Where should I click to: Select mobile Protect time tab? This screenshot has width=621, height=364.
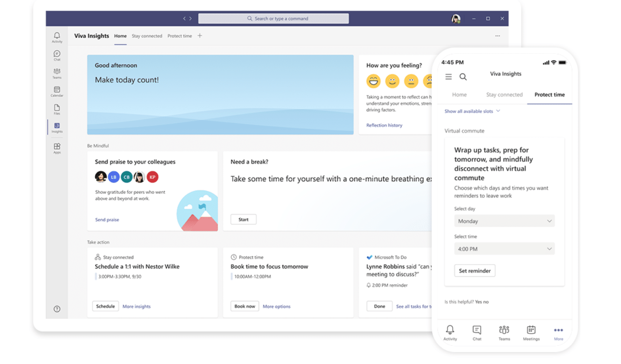click(549, 95)
